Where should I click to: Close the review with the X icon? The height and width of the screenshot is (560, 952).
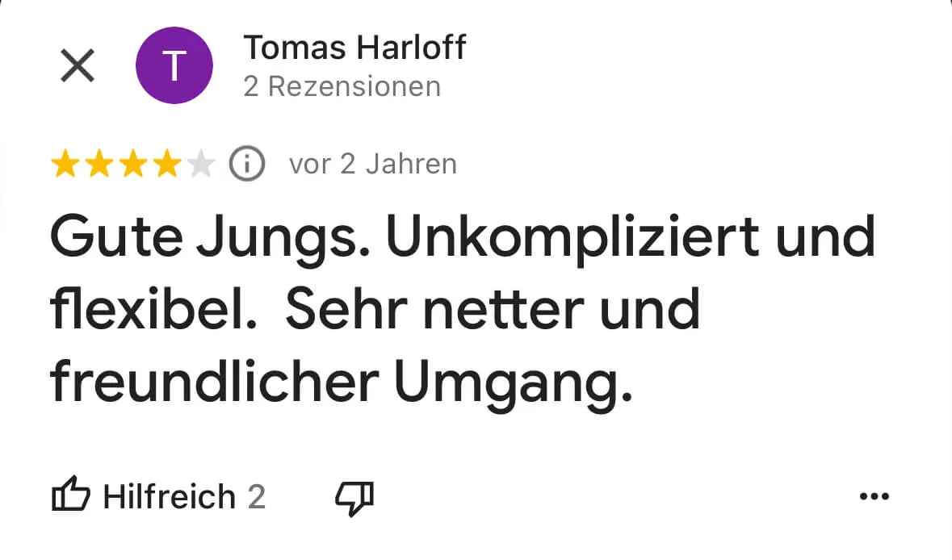78,65
